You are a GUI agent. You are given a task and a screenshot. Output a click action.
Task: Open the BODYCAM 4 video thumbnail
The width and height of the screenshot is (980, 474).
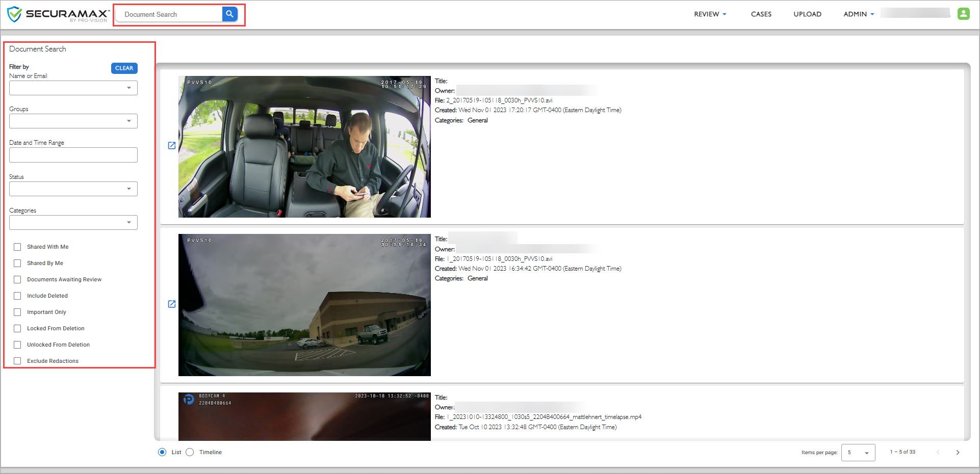tap(304, 416)
